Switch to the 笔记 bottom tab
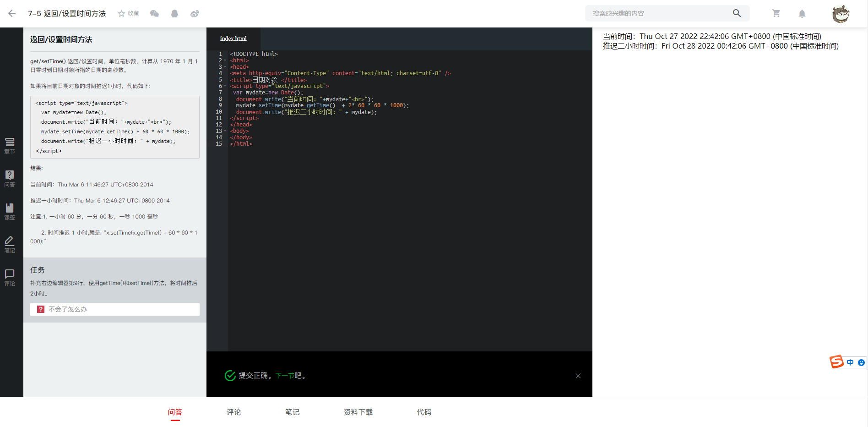This screenshot has width=868, height=427. (x=292, y=412)
